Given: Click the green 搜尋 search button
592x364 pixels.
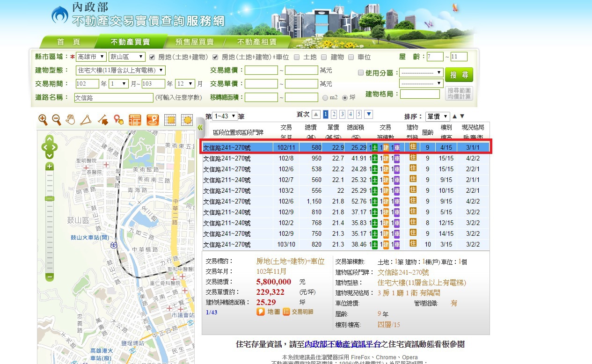Looking at the screenshot, I should coord(459,75).
